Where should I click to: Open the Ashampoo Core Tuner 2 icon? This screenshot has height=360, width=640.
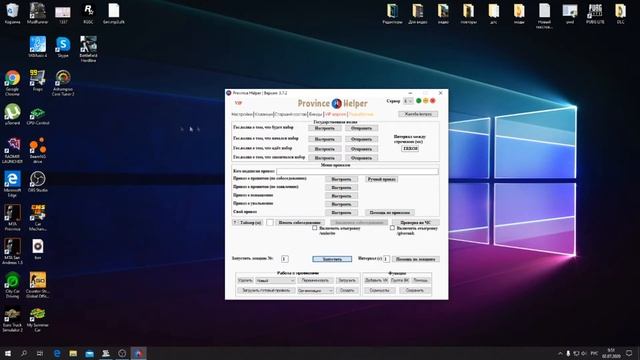tap(63, 83)
